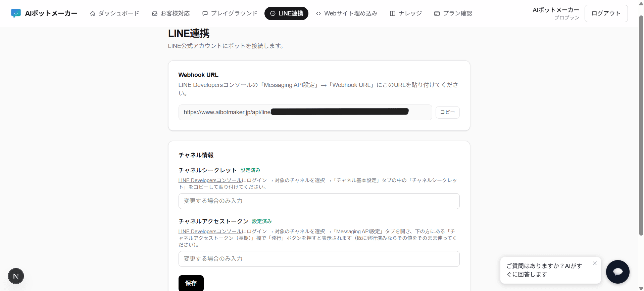
Task: Open LINE Developersコンソール link under チャネルシークレット
Action: (x=210, y=180)
